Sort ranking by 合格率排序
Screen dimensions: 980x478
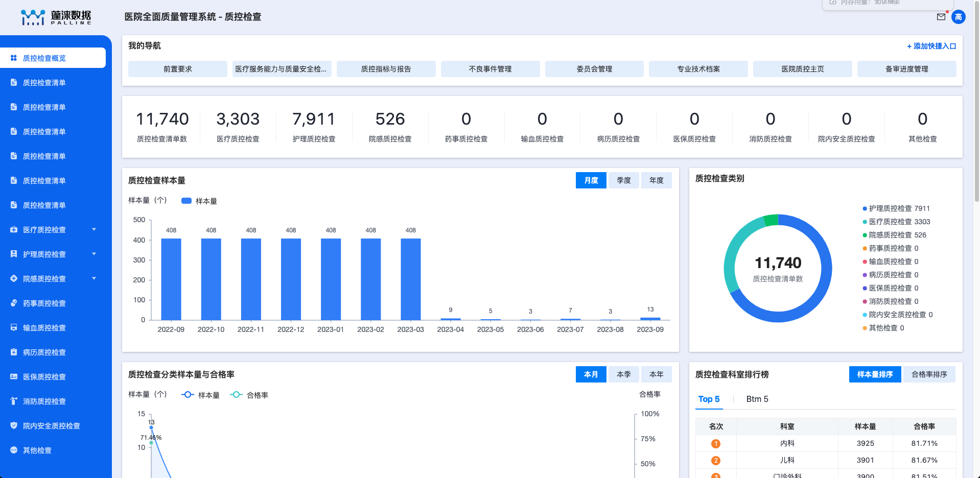pos(929,374)
